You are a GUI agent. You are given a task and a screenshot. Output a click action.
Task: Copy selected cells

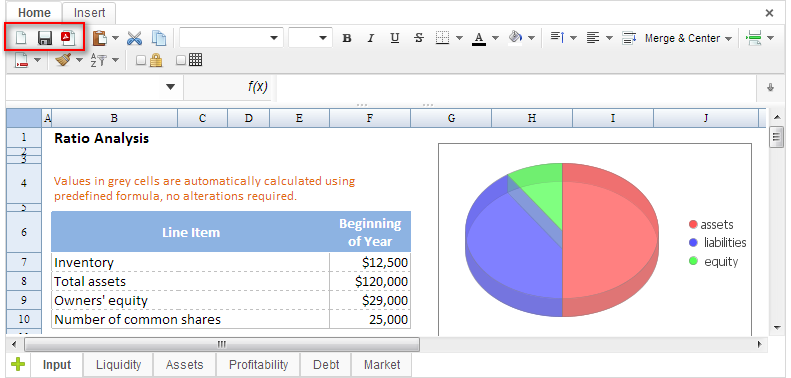pos(159,38)
